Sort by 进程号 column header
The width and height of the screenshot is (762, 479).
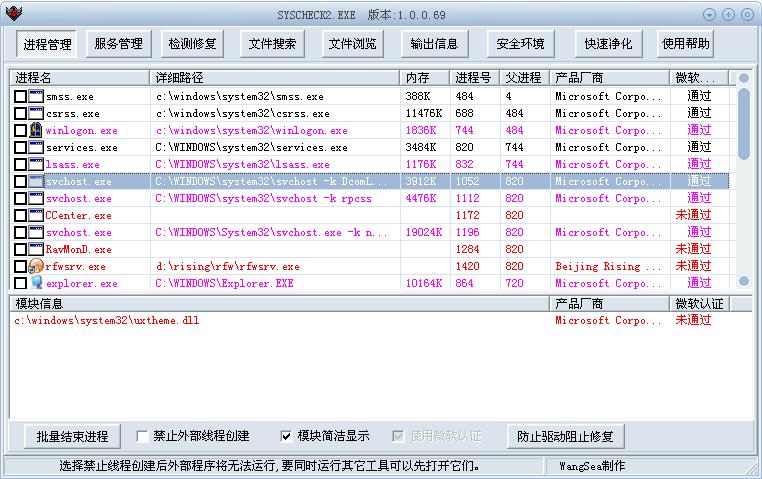coord(475,78)
